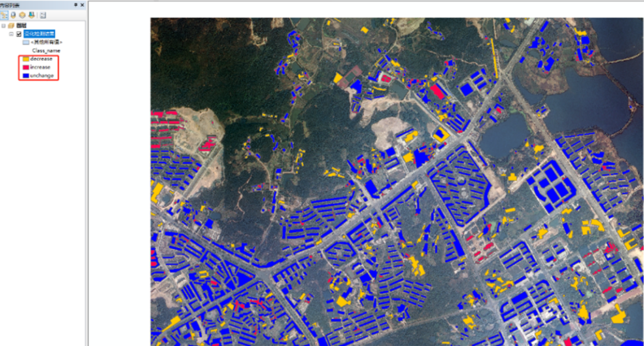This screenshot has width=644, height=346.
Task: Click the blue unchange color swatch
Action: (26, 76)
